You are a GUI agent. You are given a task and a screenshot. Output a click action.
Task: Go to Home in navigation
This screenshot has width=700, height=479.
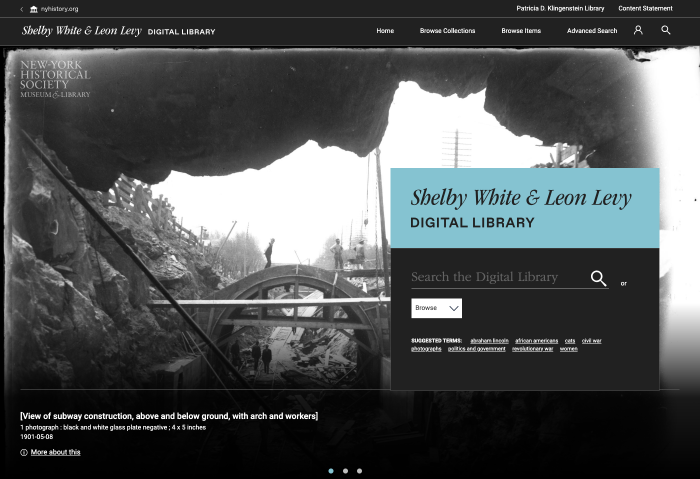click(385, 31)
